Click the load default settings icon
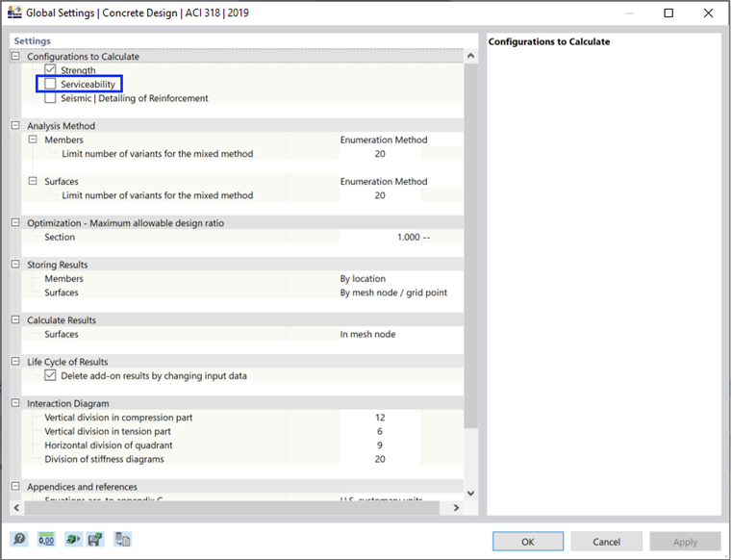Screen dimensions: 731x560 (x=73, y=540)
